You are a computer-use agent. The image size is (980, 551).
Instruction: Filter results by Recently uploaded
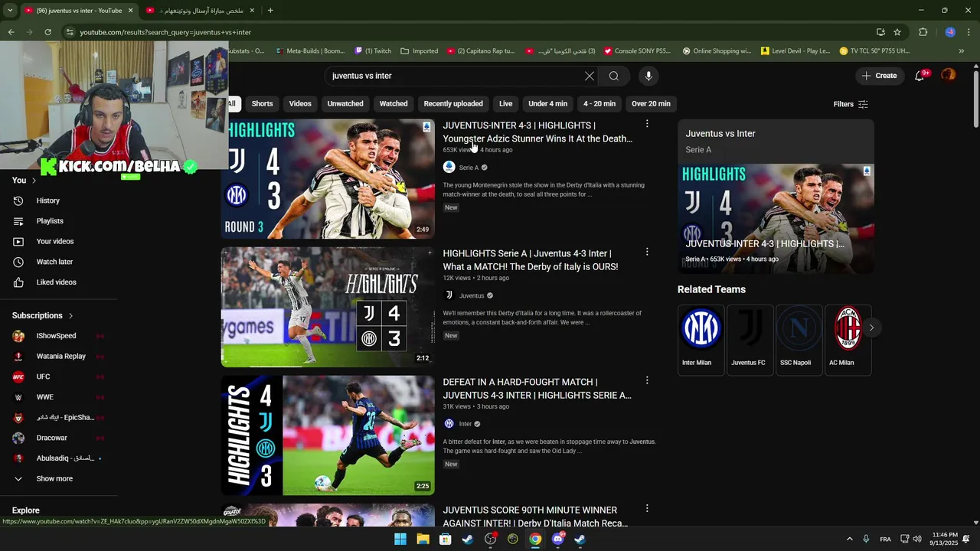click(453, 103)
